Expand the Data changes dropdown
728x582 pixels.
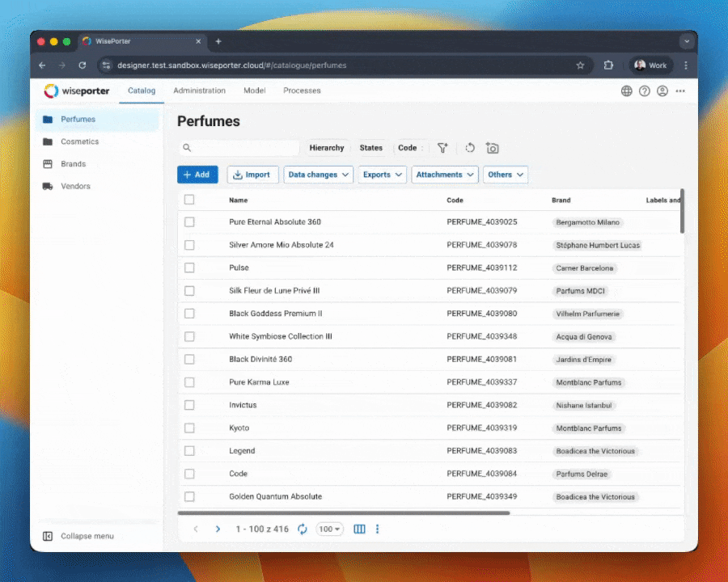coord(319,175)
